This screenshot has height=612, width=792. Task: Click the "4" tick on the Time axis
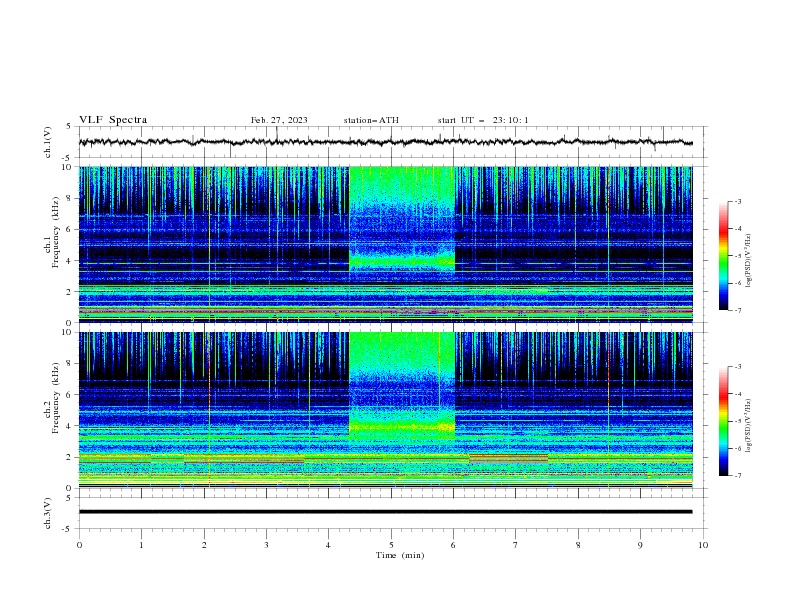coord(328,545)
